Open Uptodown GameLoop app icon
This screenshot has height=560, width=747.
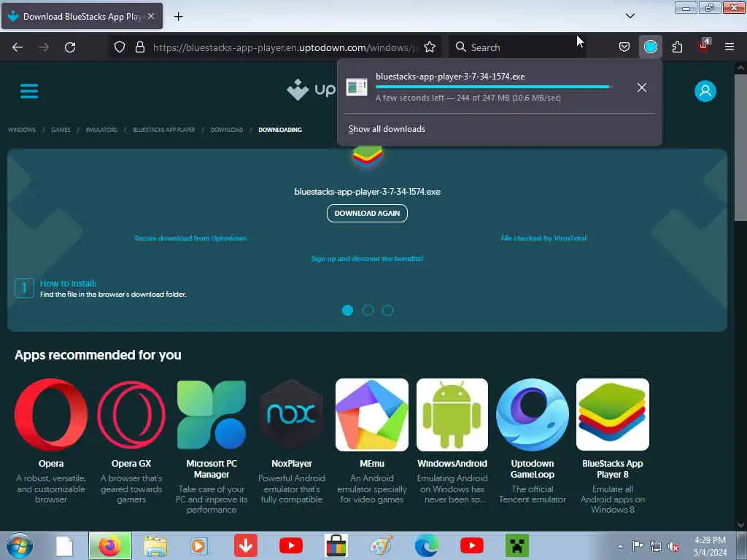(532, 415)
